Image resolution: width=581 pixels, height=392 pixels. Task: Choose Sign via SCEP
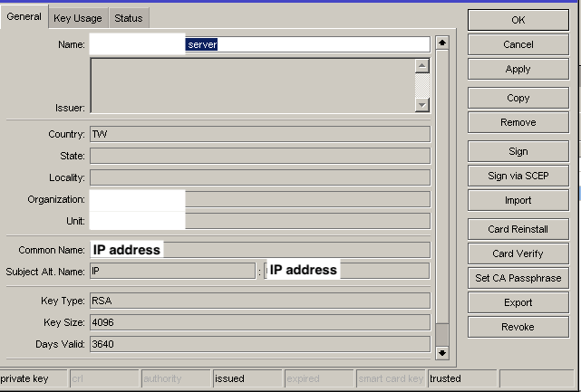[518, 176]
